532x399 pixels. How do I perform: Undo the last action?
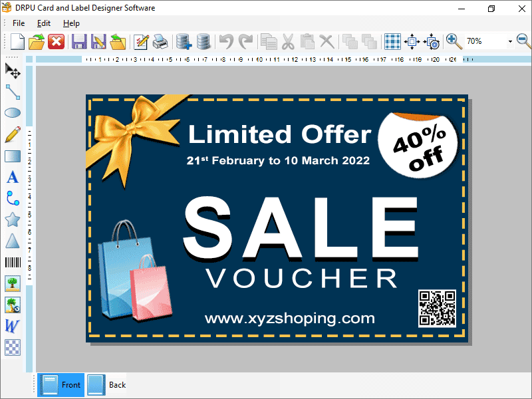(226, 42)
